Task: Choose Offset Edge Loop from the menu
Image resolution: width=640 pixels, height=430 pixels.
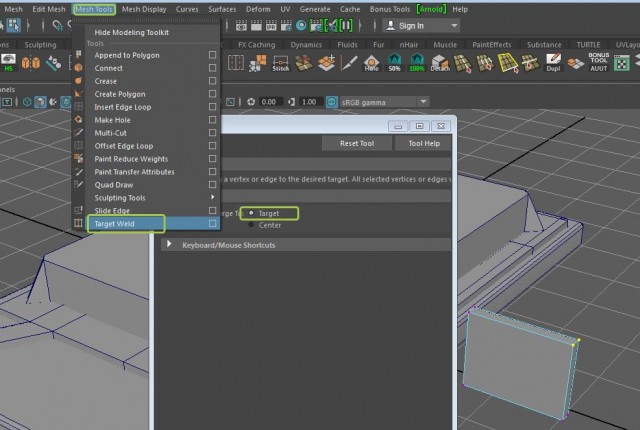Action: [x=124, y=146]
